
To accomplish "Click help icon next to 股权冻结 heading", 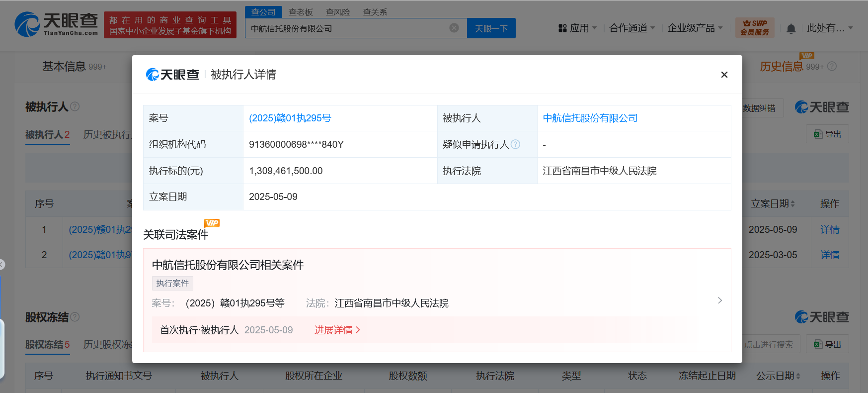I will (75, 317).
